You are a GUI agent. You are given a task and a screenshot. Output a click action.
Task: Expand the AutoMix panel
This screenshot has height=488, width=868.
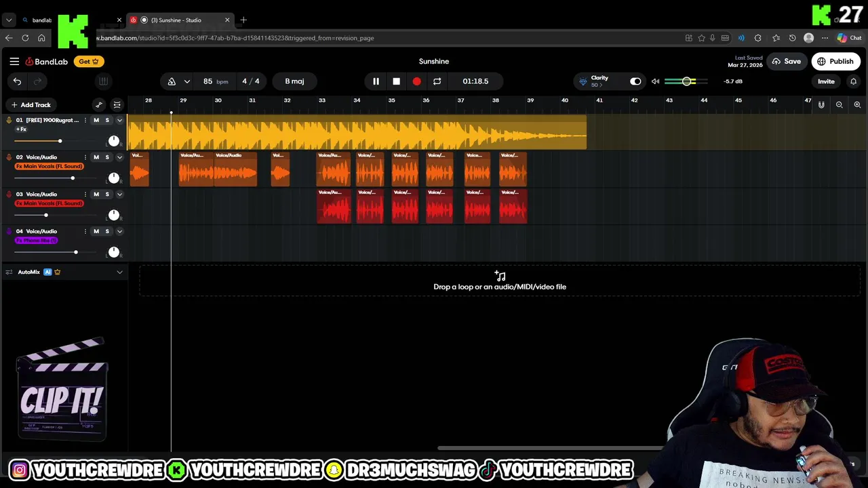(x=119, y=272)
